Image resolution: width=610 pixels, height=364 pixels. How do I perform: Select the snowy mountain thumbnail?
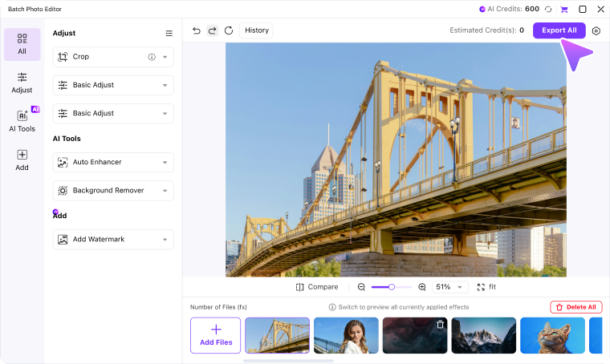pos(483,335)
